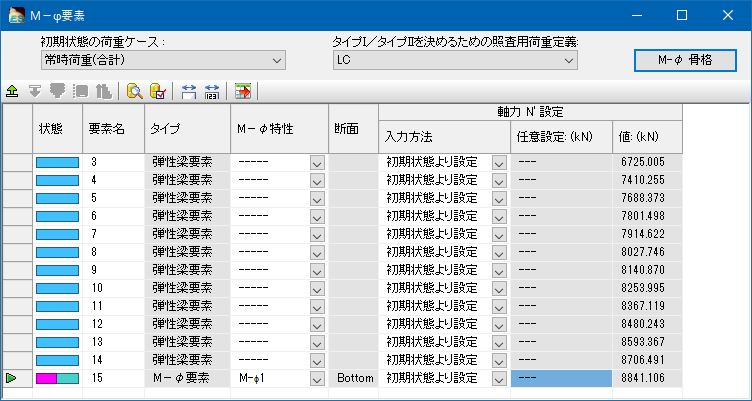Click the green move-up arrow toolbar icon
The height and width of the screenshot is (401, 752).
[x=12, y=91]
